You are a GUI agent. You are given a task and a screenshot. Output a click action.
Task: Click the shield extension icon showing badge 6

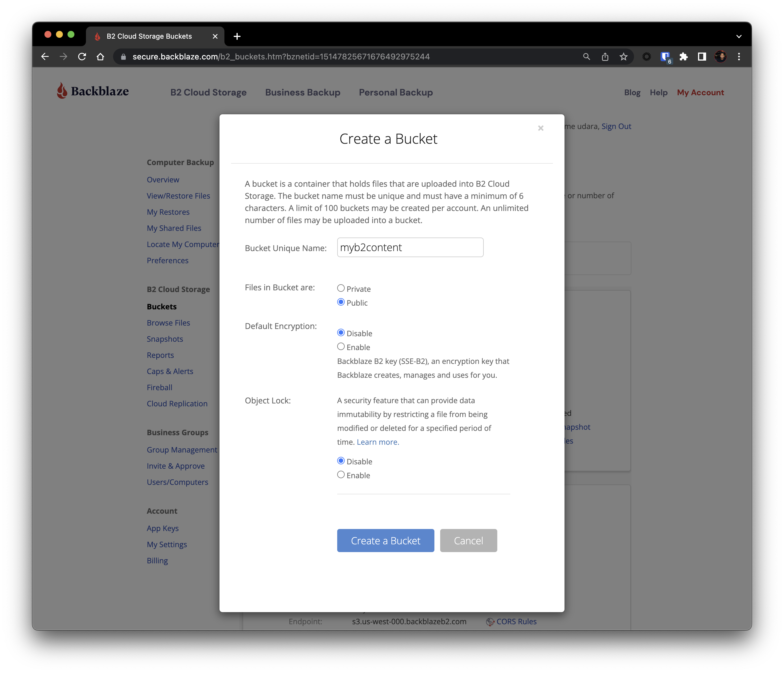665,56
